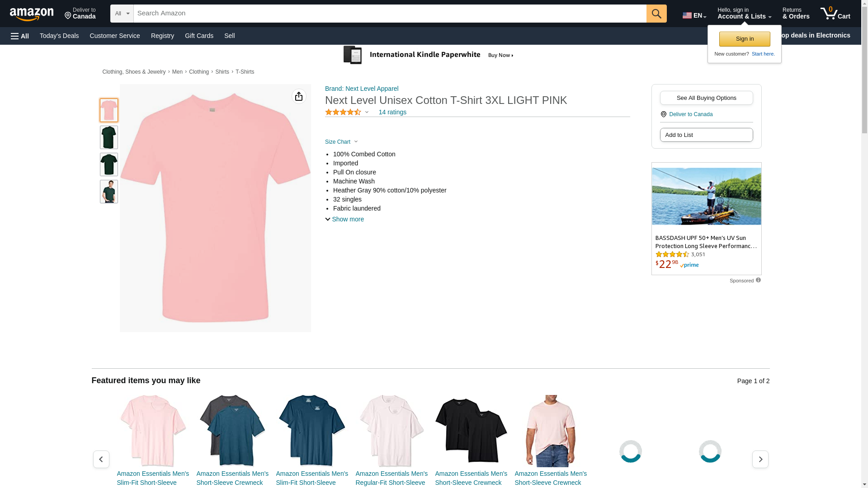This screenshot has width=868, height=488.
Task: Click the search magnifier button
Action: click(656, 14)
